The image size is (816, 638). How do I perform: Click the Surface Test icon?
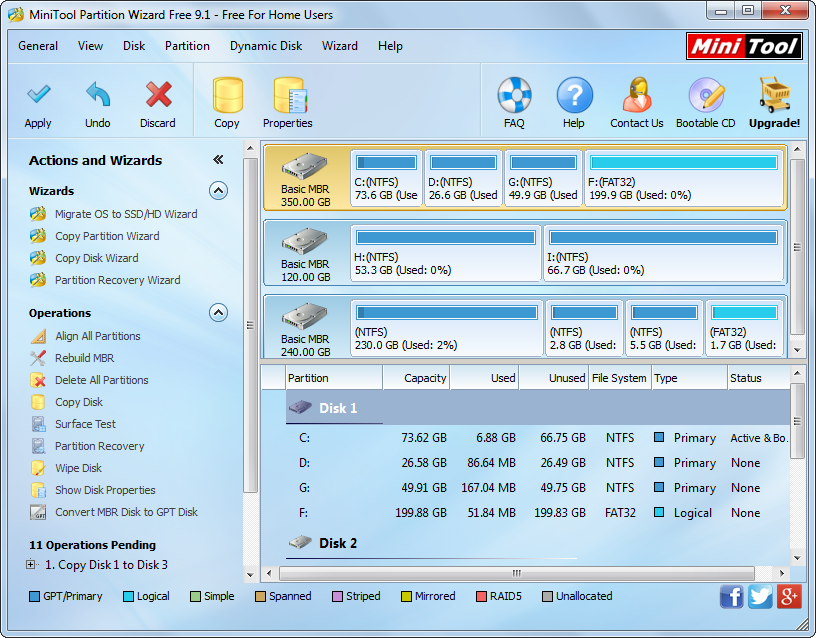click(x=38, y=424)
